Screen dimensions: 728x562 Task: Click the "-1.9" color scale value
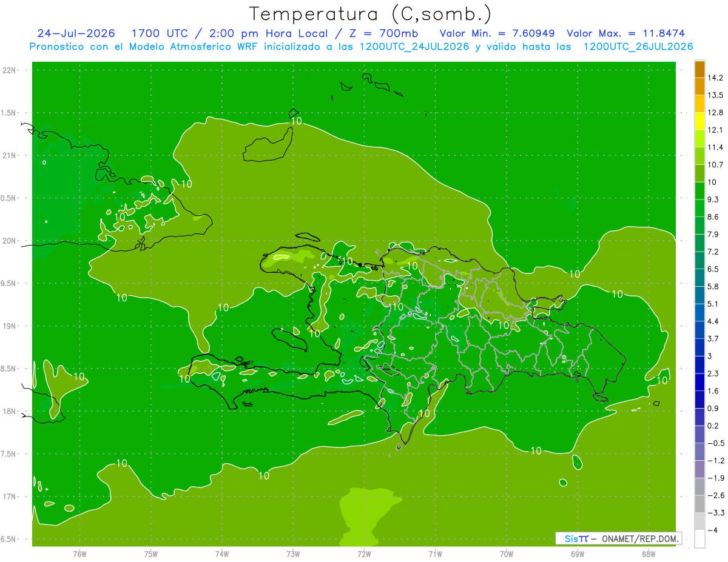point(715,478)
